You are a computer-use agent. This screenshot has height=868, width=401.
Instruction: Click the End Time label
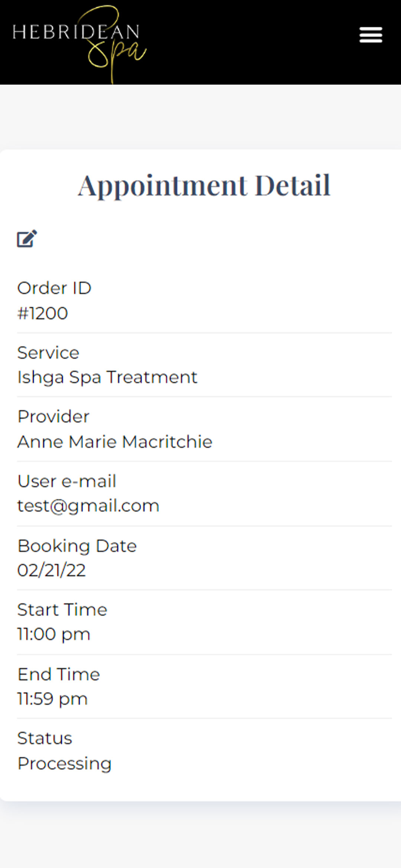tap(59, 674)
